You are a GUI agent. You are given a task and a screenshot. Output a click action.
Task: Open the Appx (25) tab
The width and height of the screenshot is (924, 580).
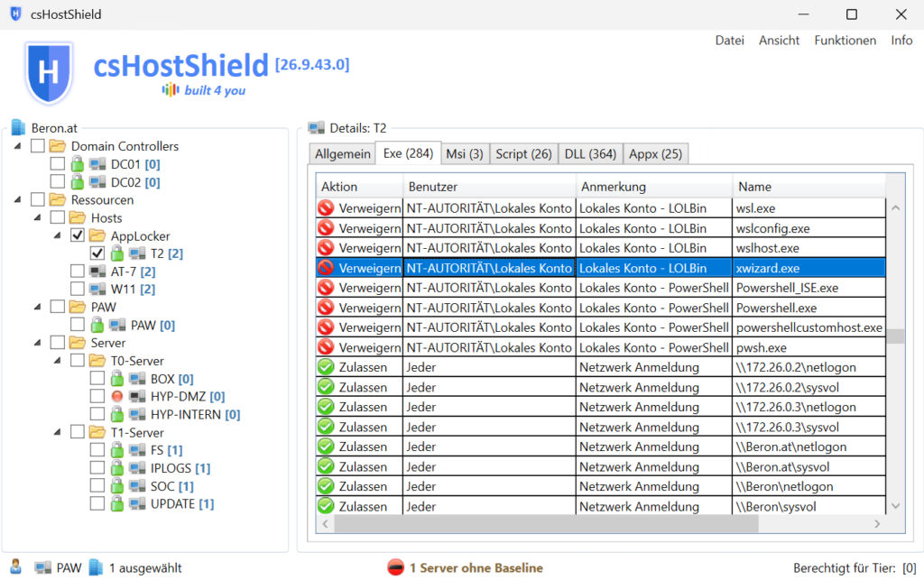point(655,153)
